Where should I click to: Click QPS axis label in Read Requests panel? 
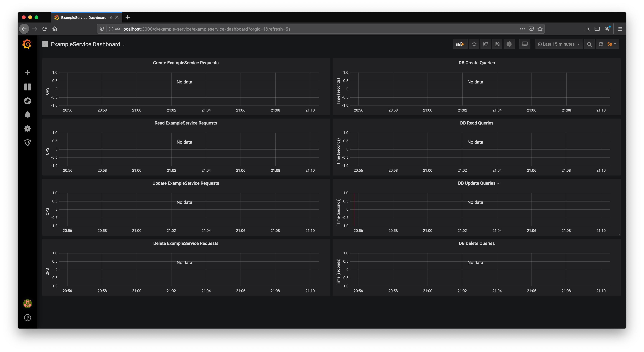pos(47,151)
